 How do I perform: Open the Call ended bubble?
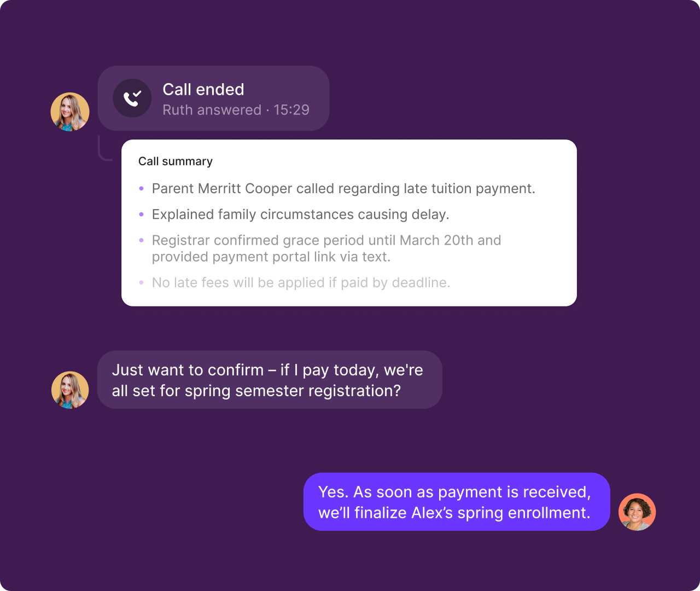(x=213, y=99)
